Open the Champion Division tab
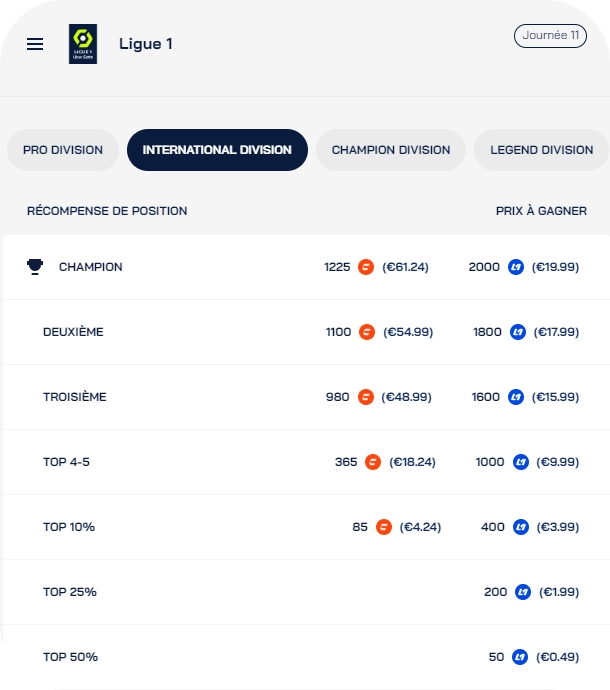Image resolution: width=610 pixels, height=690 pixels. [x=391, y=150]
